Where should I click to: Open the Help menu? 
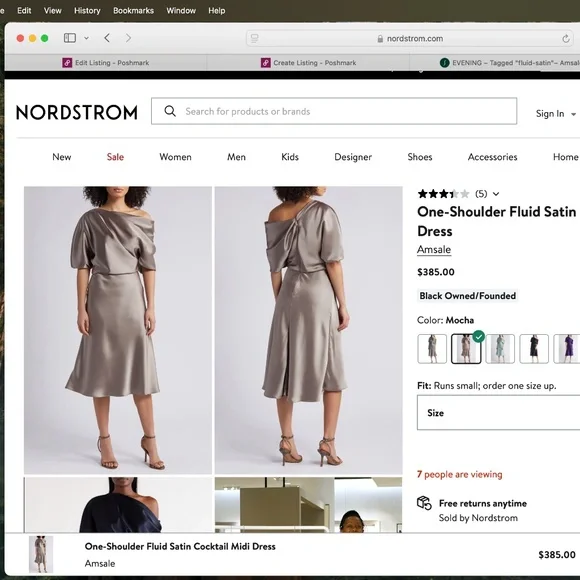[x=217, y=11]
